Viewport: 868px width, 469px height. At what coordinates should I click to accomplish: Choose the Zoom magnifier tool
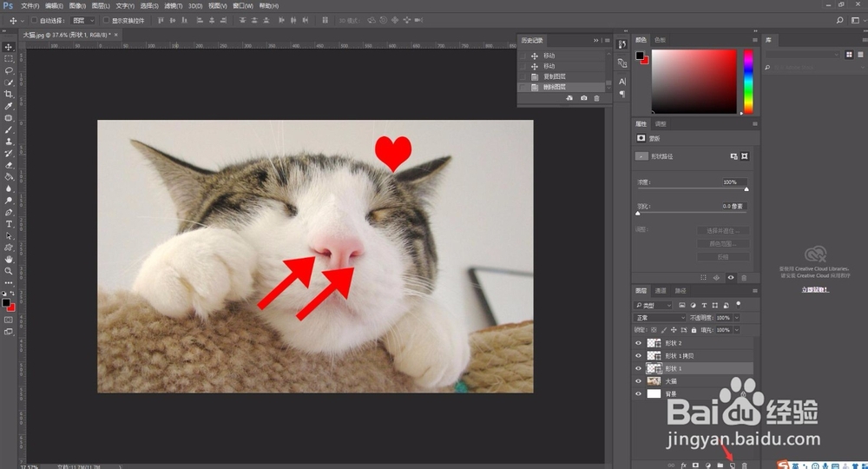[x=9, y=271]
